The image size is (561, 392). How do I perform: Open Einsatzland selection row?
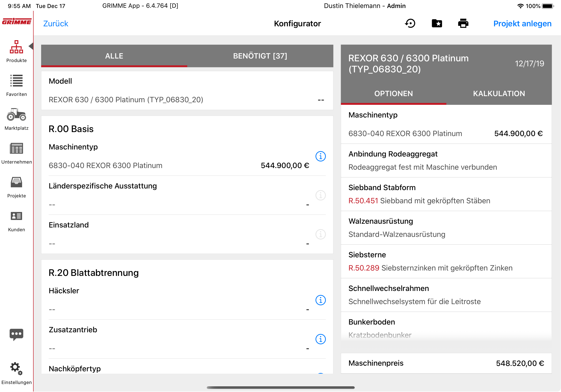178,234
